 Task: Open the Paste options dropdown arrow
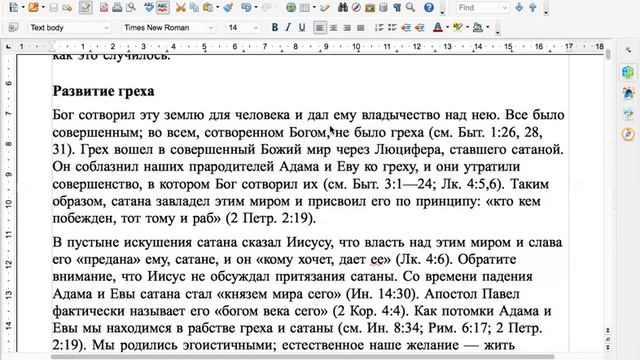[217, 7]
